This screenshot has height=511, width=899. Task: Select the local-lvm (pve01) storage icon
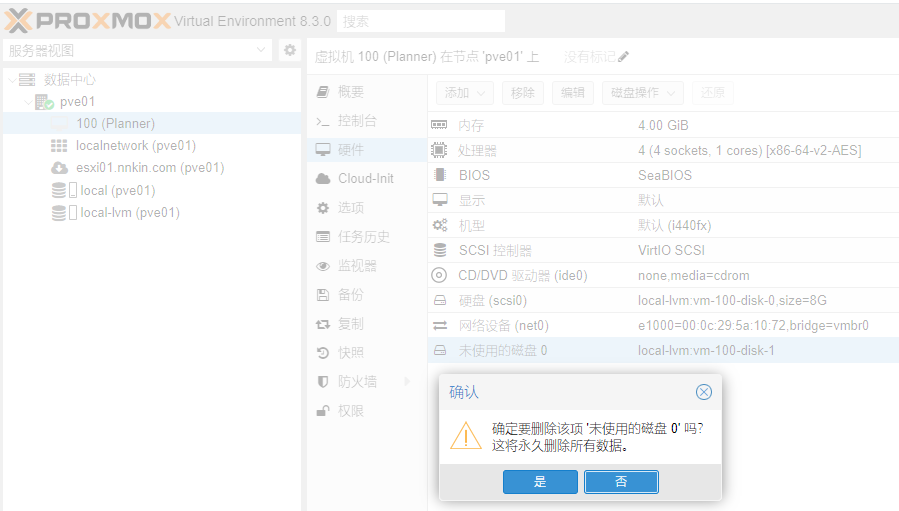point(59,212)
